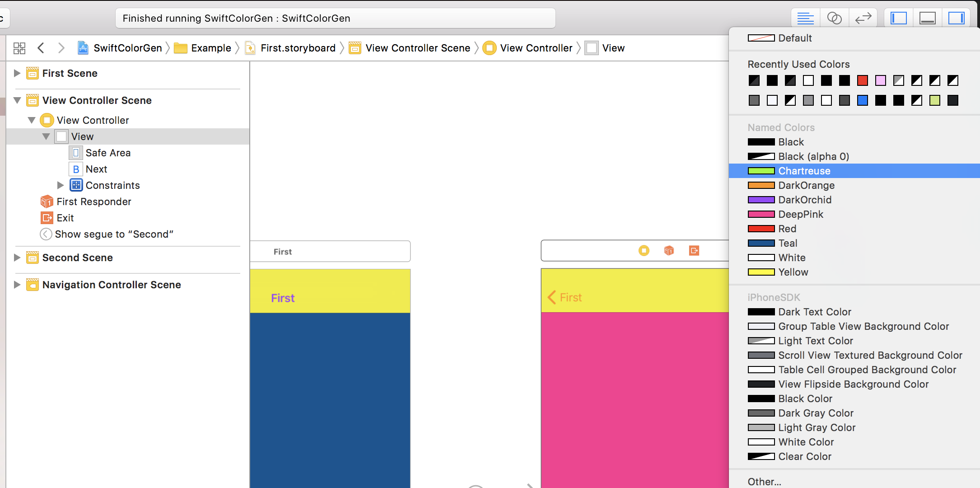Choose the Default color option
980x488 pixels.
click(x=794, y=38)
